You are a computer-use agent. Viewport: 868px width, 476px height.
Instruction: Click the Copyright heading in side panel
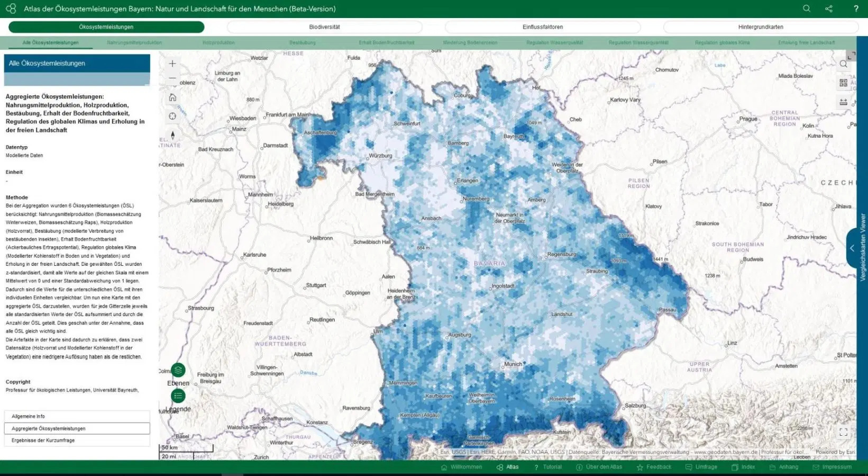click(x=18, y=382)
